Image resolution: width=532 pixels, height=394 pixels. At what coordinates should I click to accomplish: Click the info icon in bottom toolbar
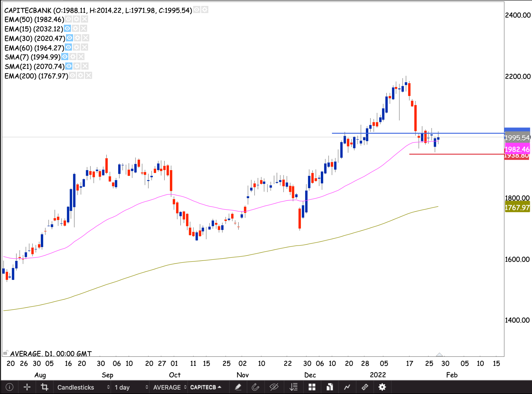pyautogui.click(x=9, y=387)
